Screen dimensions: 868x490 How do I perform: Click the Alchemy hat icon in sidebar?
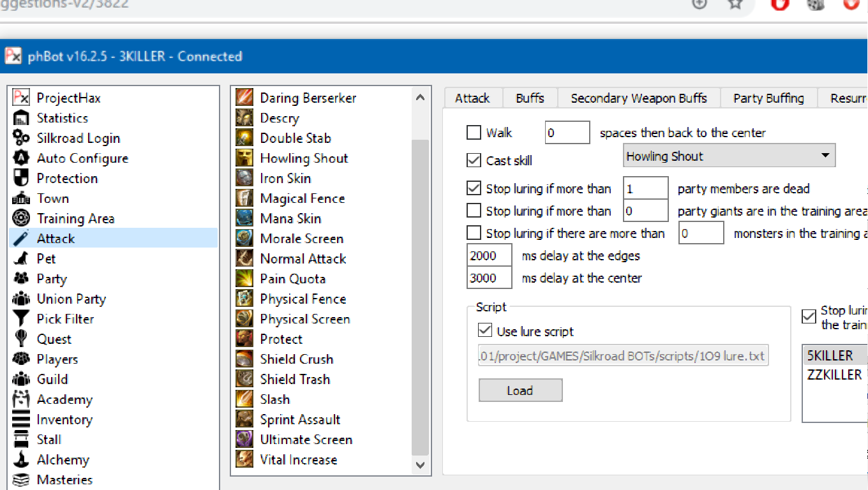coord(21,460)
